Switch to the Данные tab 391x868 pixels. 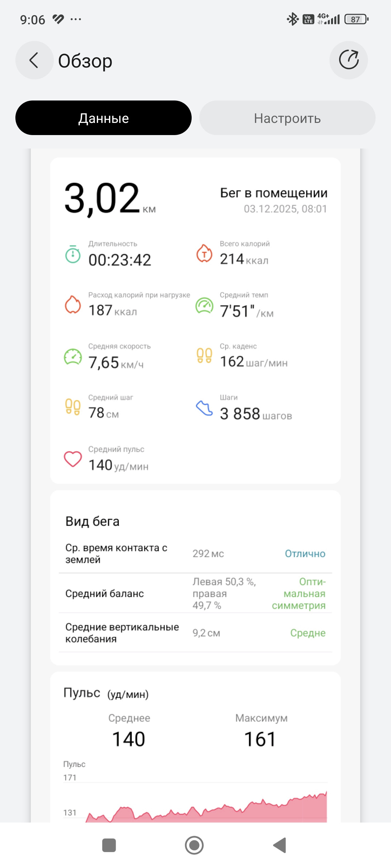tap(104, 118)
